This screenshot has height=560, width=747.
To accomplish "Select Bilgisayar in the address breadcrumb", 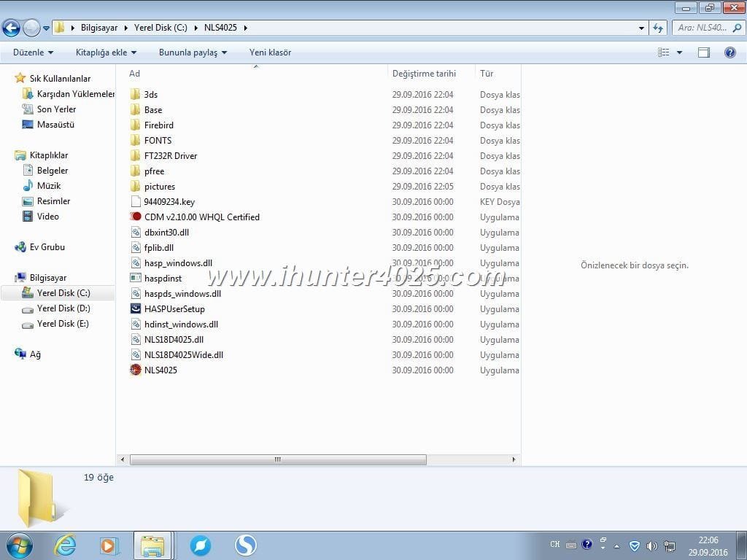I will tap(99, 28).
